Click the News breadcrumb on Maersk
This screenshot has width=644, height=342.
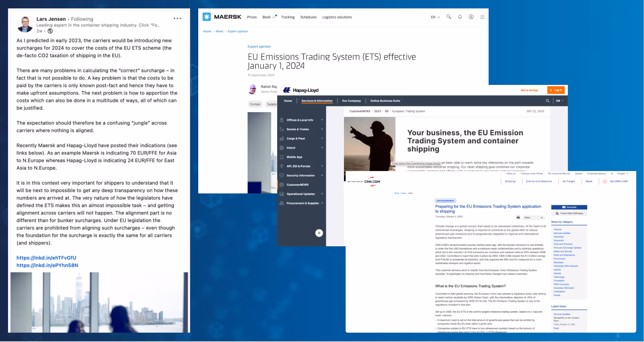219,31
